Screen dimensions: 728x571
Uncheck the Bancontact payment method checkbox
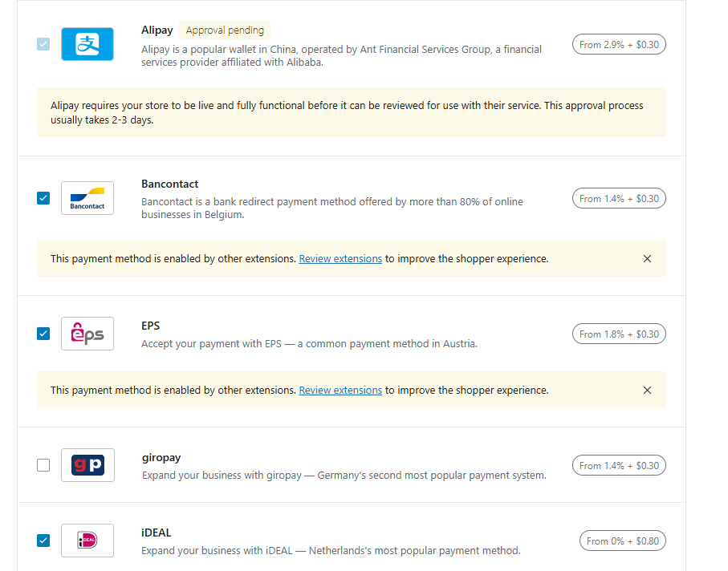(x=43, y=198)
